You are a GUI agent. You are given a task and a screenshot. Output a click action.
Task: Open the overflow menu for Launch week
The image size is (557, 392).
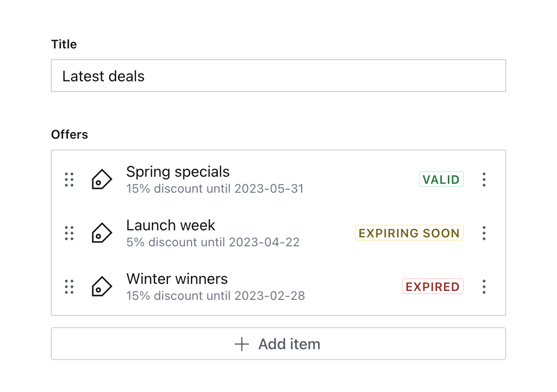pyautogui.click(x=484, y=233)
